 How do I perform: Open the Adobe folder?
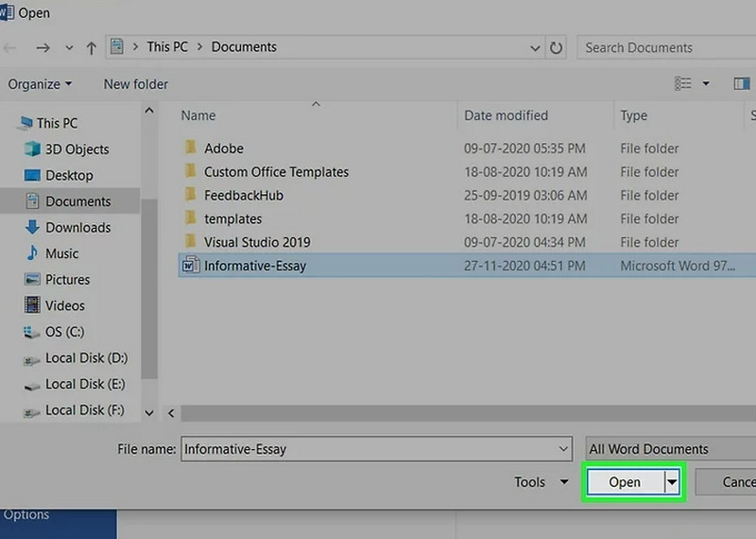point(224,148)
